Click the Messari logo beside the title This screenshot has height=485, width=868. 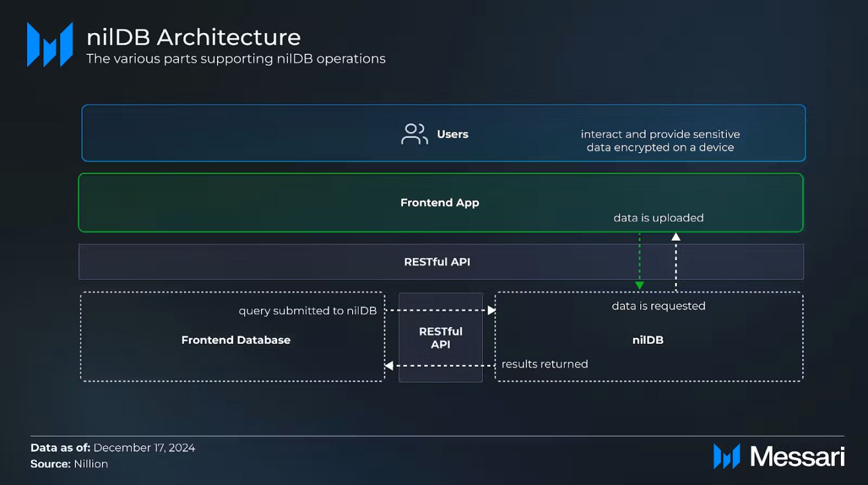[x=50, y=45]
